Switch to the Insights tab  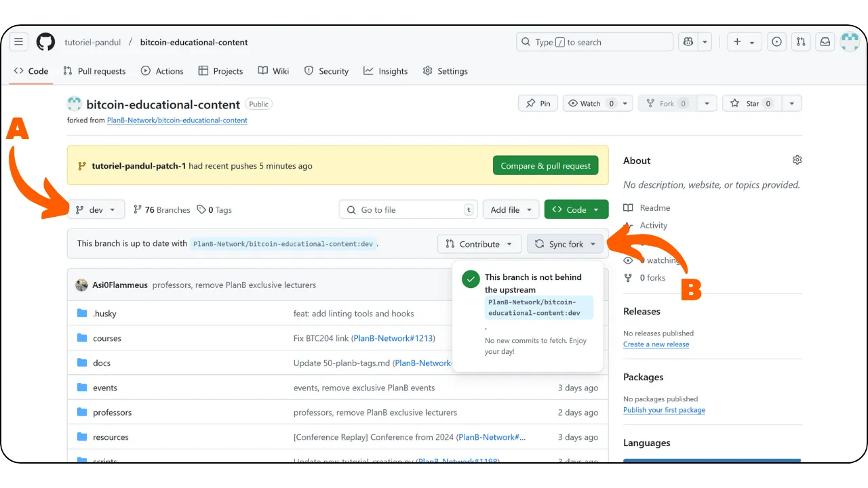click(385, 71)
